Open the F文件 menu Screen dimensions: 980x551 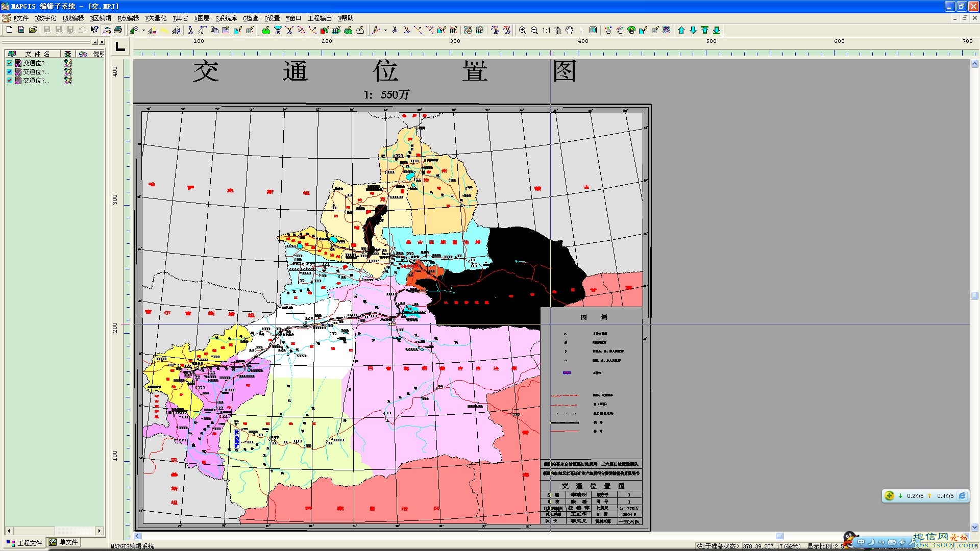[x=21, y=18]
